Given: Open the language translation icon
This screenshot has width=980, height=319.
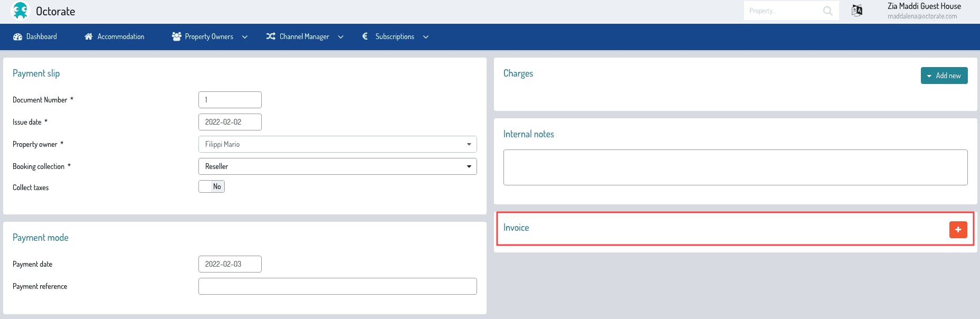Looking at the screenshot, I should (x=857, y=11).
